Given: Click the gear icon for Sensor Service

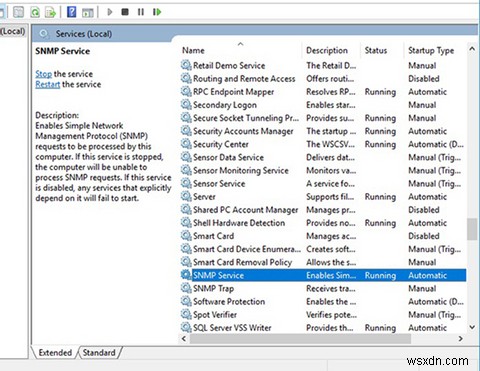Looking at the screenshot, I should tap(186, 183).
